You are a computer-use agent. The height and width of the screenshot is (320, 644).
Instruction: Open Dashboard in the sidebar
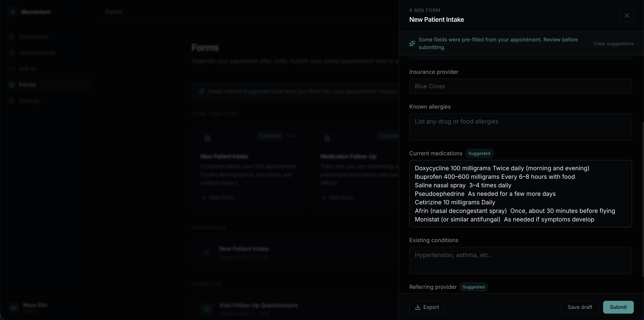33,37
